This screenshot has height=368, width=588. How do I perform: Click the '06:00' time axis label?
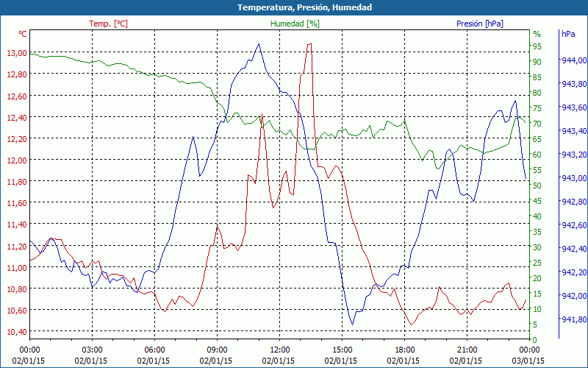tap(154, 350)
